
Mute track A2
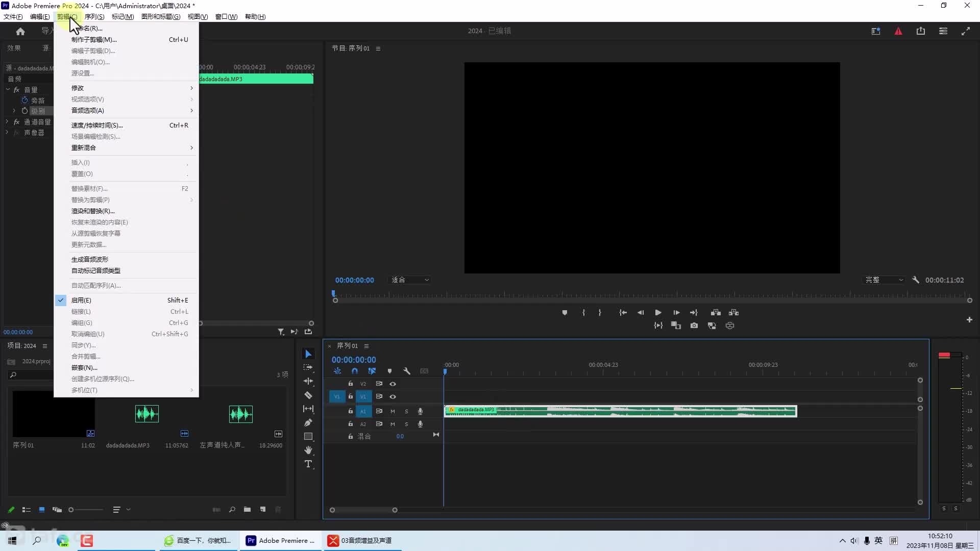(393, 424)
